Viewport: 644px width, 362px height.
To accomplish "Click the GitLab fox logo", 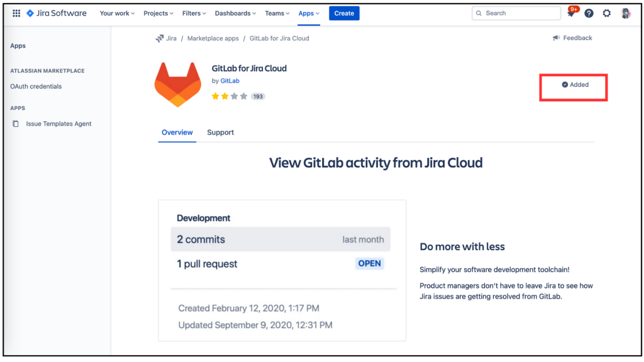I will 178,85.
